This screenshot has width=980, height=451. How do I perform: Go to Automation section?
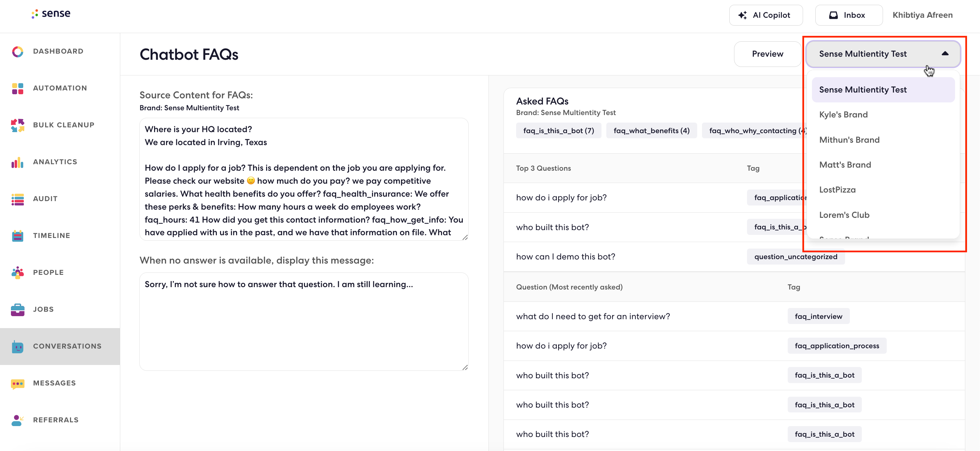tap(60, 88)
